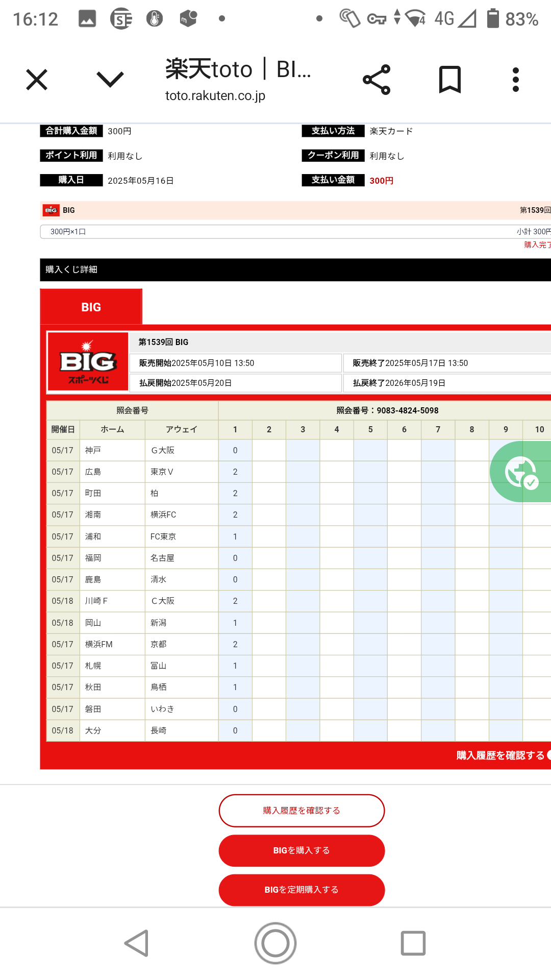Tap the 300円×1口 order summary row

point(295,232)
